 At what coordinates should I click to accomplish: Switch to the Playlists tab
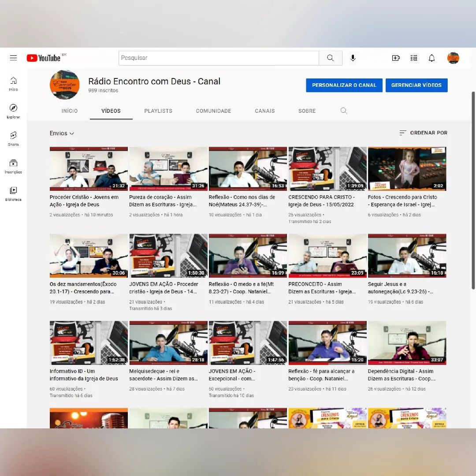click(x=158, y=111)
